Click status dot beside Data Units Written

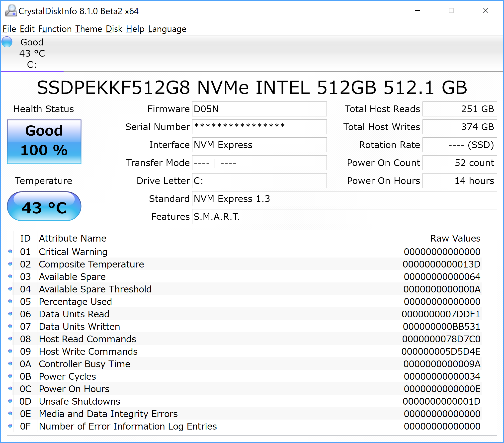(10, 326)
